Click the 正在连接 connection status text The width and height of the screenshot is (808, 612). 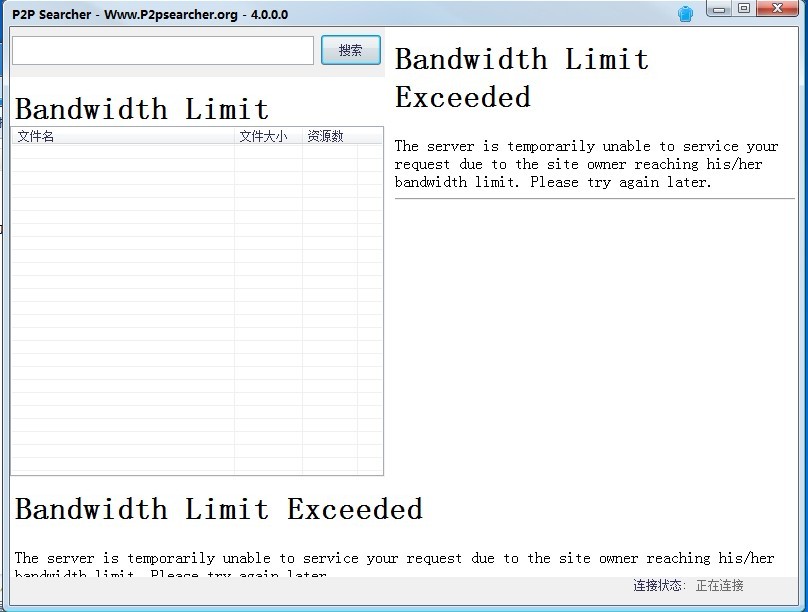pos(720,585)
